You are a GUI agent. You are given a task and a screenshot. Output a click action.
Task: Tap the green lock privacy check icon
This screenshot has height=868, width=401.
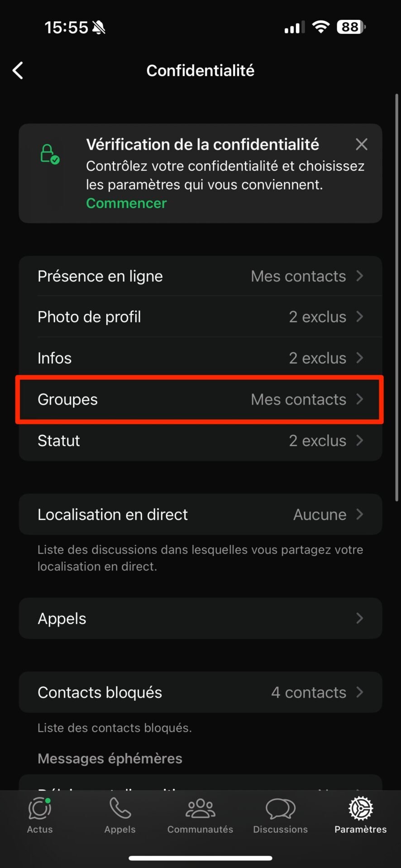point(49,154)
